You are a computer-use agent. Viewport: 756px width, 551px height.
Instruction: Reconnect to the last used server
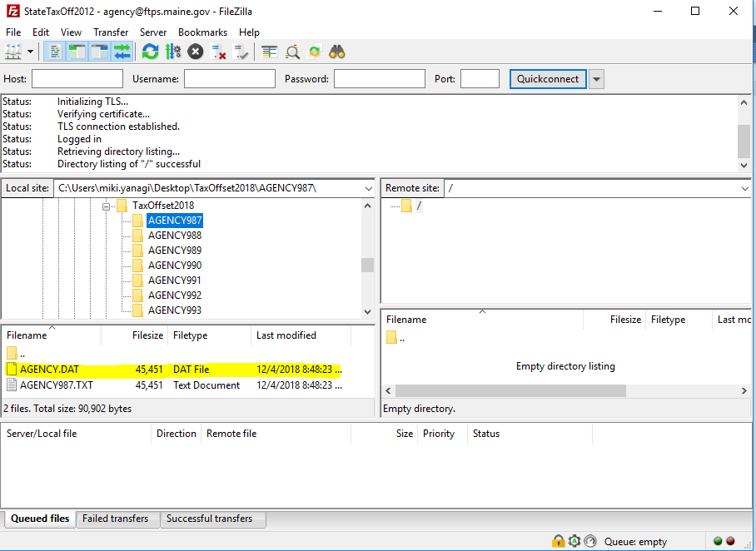[241, 52]
